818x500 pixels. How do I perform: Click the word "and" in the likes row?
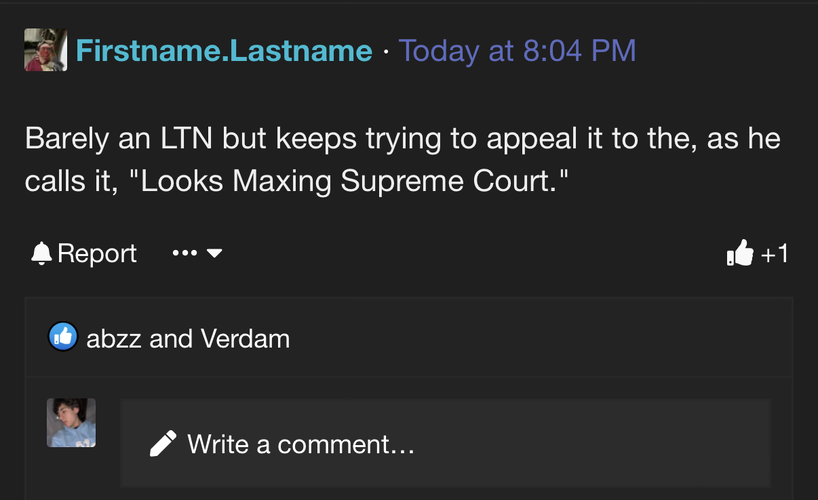point(171,339)
